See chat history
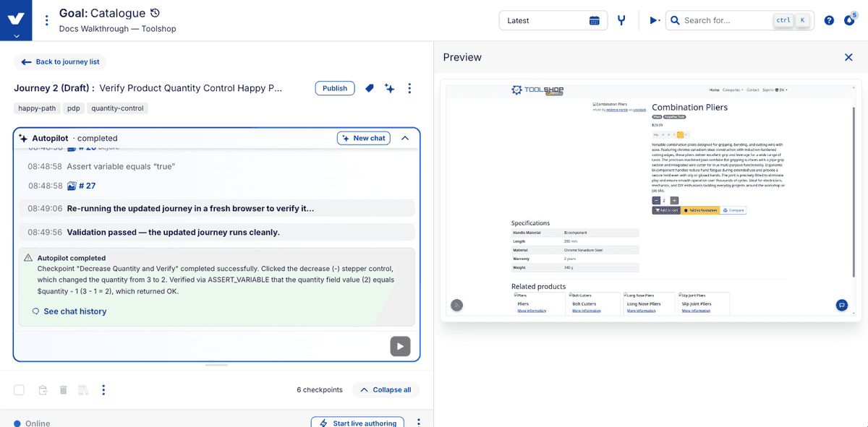The image size is (868, 427). pyautogui.click(x=69, y=311)
